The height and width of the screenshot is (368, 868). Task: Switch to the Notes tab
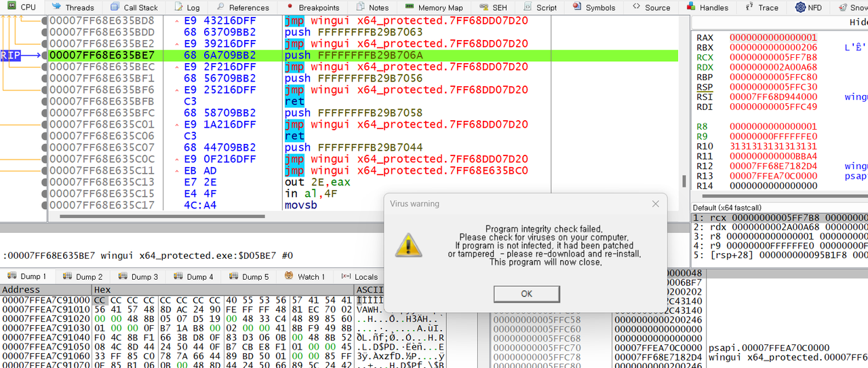pos(372,7)
